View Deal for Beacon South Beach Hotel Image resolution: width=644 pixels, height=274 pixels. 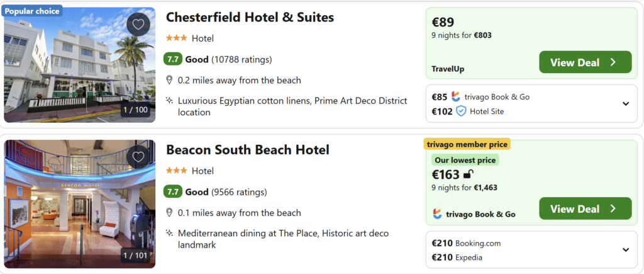[585, 208]
